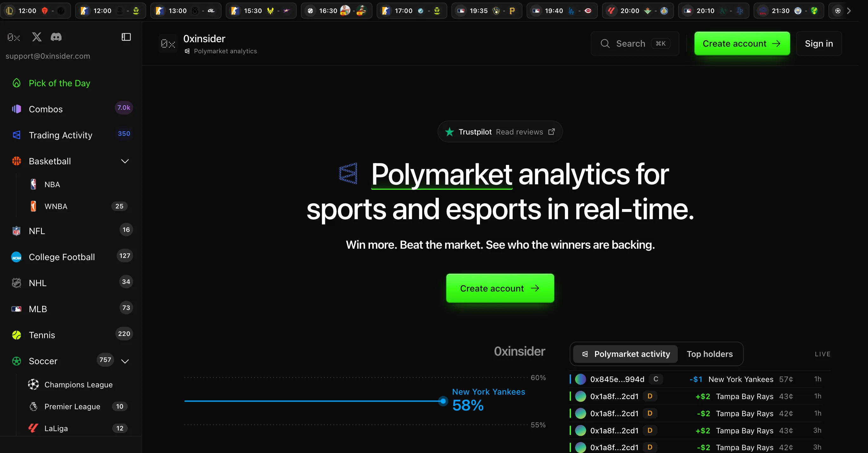
Task: Collapse the Basketball chevron
Action: click(x=125, y=161)
